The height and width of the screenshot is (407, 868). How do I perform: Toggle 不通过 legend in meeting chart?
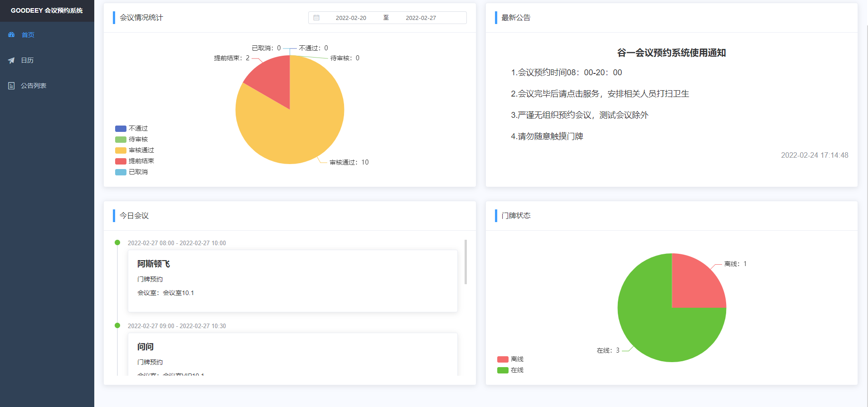point(131,129)
